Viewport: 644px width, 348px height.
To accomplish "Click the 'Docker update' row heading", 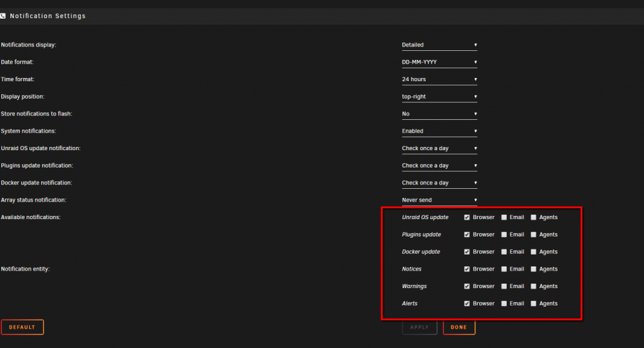I will [x=421, y=252].
